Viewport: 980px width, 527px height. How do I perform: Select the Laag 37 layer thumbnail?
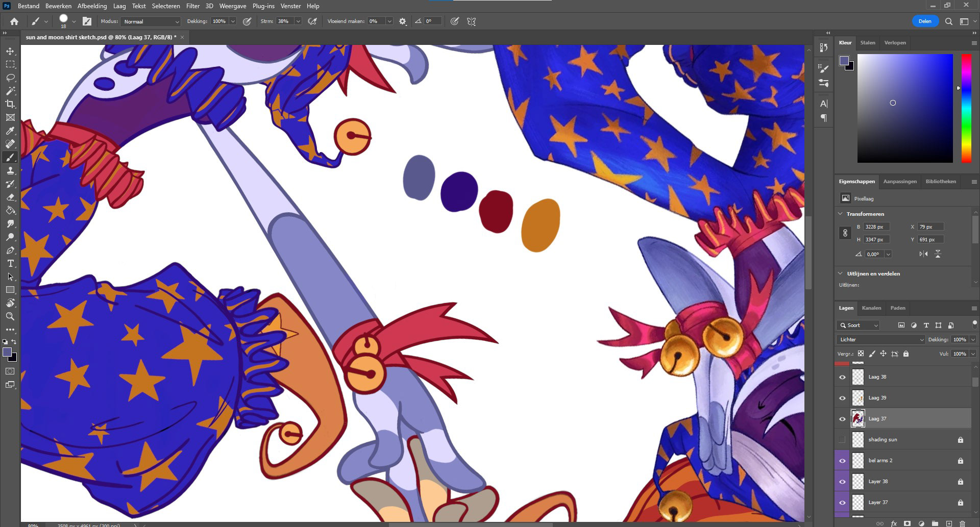coord(858,419)
